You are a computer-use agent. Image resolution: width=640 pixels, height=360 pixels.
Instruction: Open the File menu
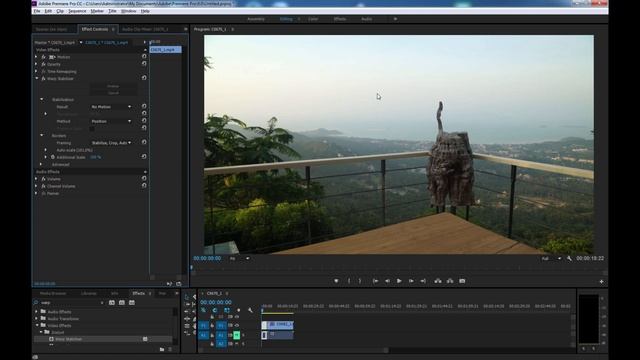(37, 11)
